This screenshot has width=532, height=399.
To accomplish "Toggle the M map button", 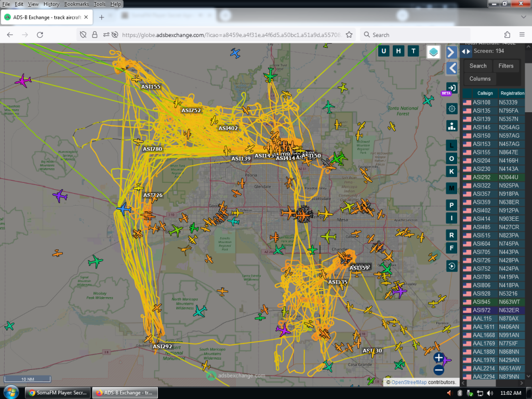I will click(451, 188).
